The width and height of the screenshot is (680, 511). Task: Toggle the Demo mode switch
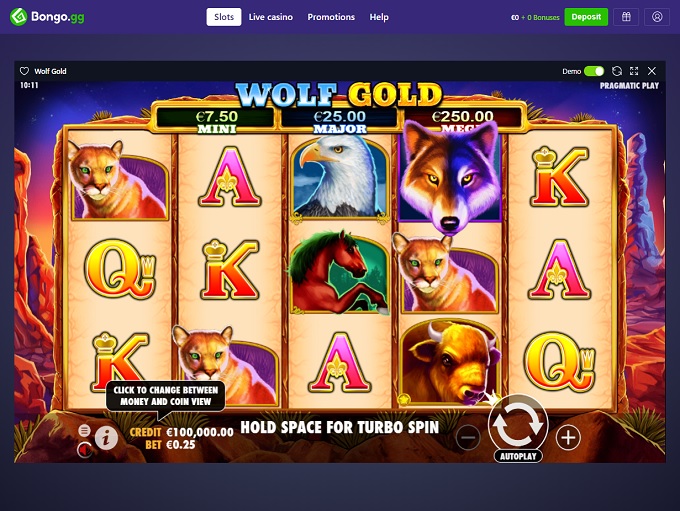point(594,71)
